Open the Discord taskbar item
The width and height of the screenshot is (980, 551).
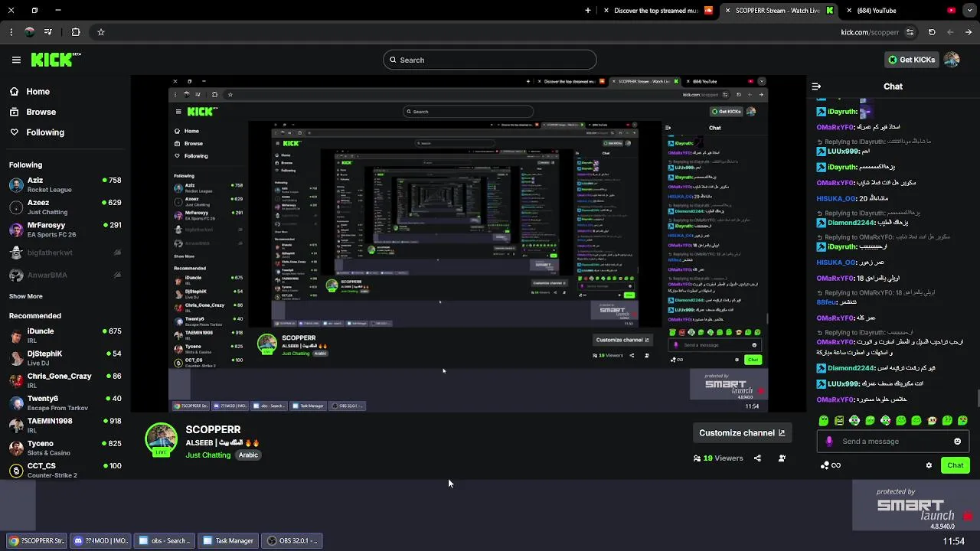pos(101,540)
